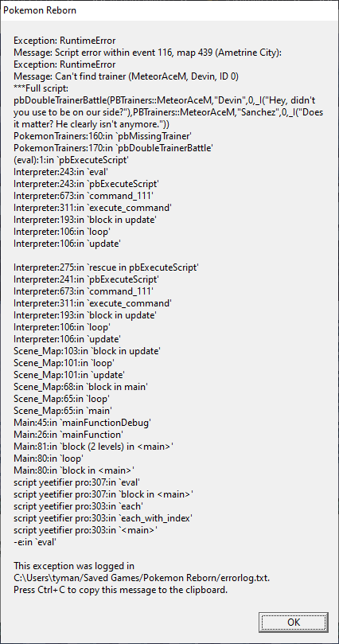Click the "Script error within event 116" line

point(147,53)
